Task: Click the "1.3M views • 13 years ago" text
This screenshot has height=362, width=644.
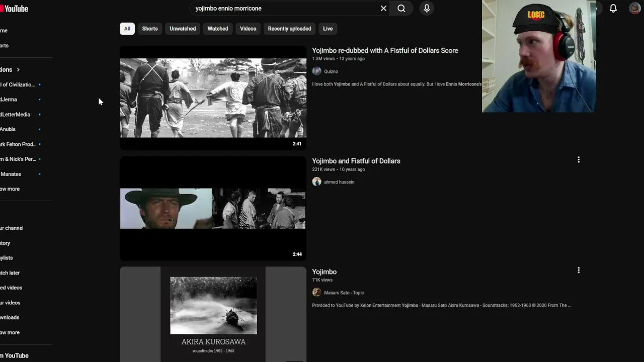Action: tap(339, 59)
